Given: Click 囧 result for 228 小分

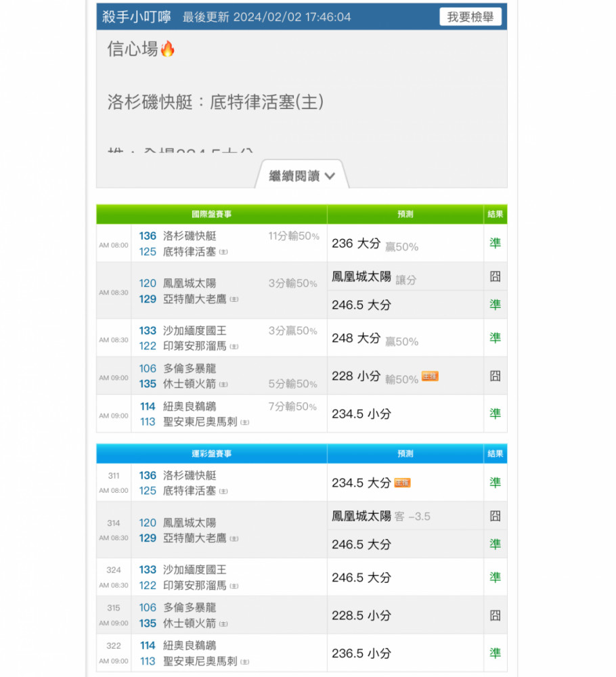Looking at the screenshot, I should click(x=495, y=376).
